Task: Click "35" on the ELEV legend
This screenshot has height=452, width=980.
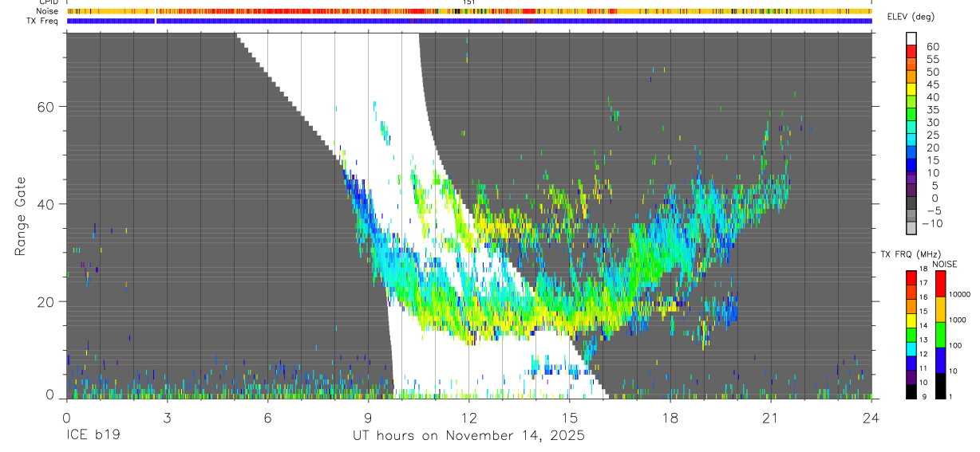Action: click(x=932, y=110)
